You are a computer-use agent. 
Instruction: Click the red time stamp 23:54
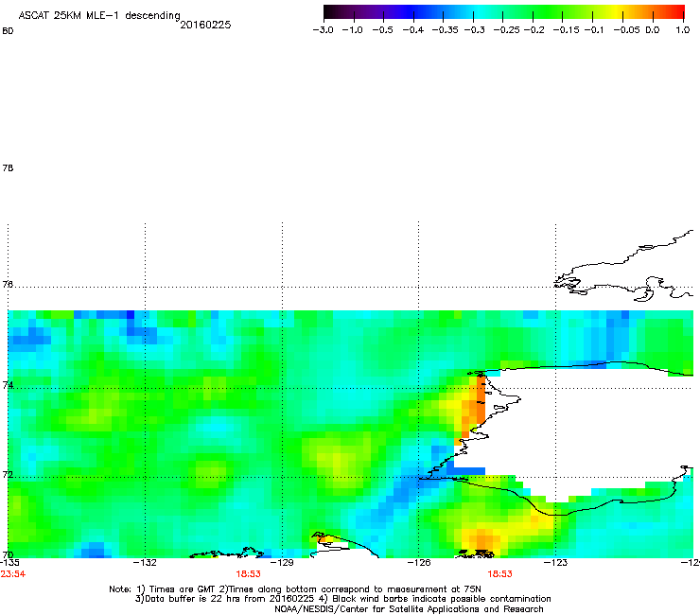[x=13, y=574]
